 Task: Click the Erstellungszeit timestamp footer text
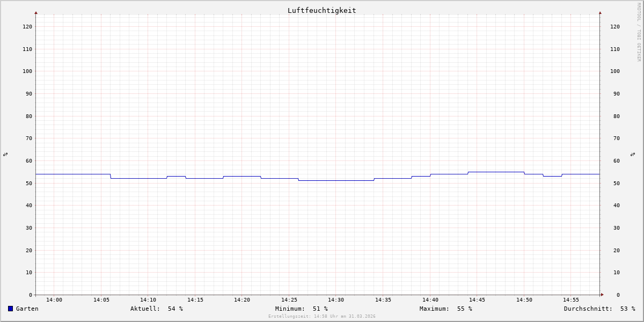pos(321,317)
